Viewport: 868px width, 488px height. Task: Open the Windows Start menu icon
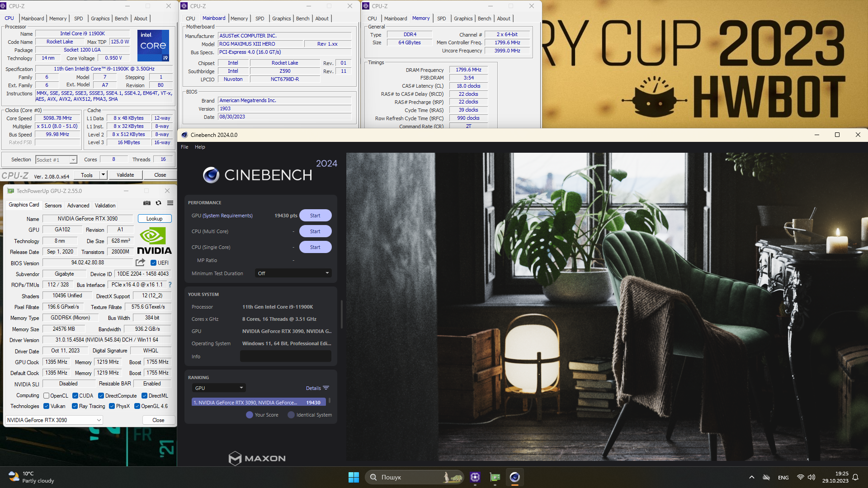(x=354, y=477)
